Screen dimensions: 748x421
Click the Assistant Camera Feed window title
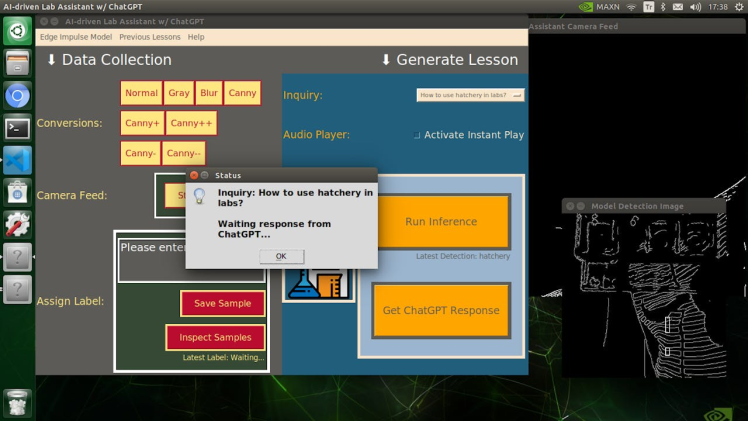pyautogui.click(x=573, y=26)
